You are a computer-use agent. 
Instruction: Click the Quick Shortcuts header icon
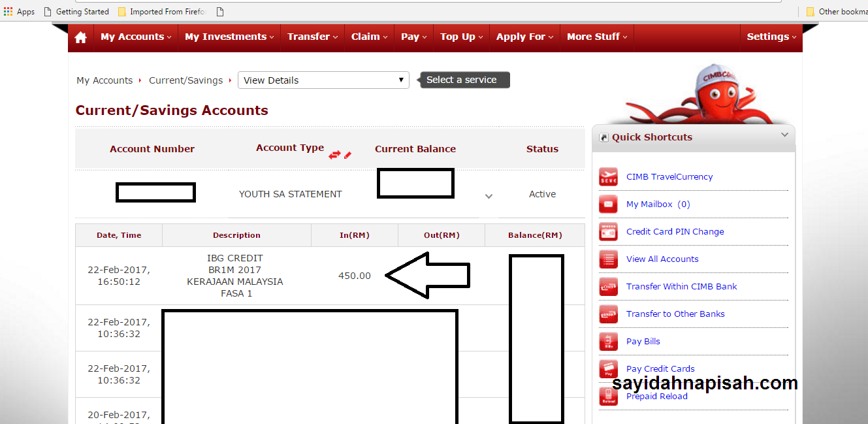603,138
